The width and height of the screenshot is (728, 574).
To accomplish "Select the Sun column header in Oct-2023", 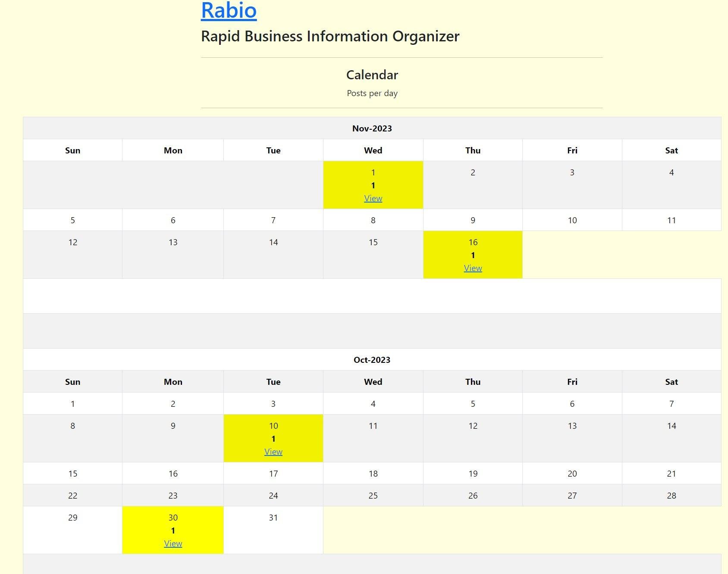I will (72, 382).
